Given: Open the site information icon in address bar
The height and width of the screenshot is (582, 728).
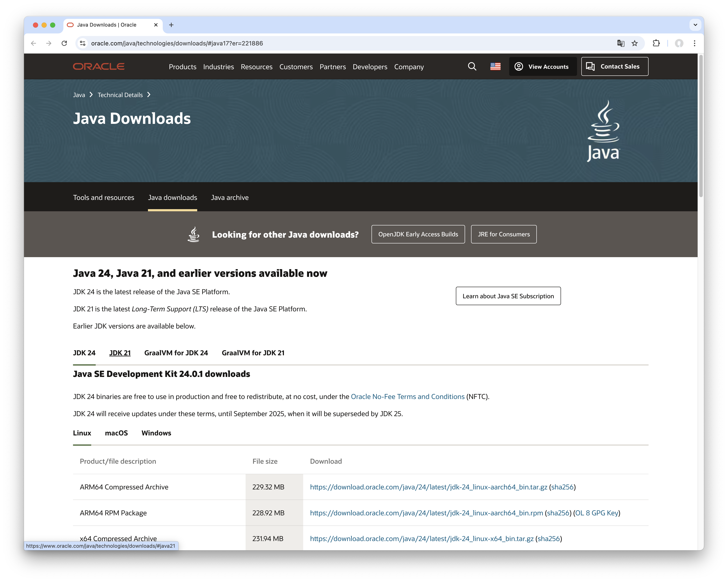Looking at the screenshot, I should pyautogui.click(x=83, y=43).
